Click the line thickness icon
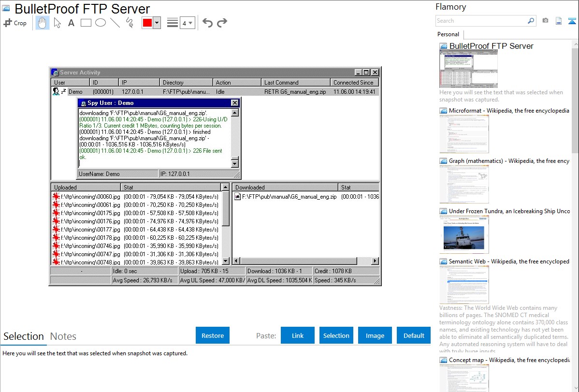579x392 pixels. click(x=173, y=23)
